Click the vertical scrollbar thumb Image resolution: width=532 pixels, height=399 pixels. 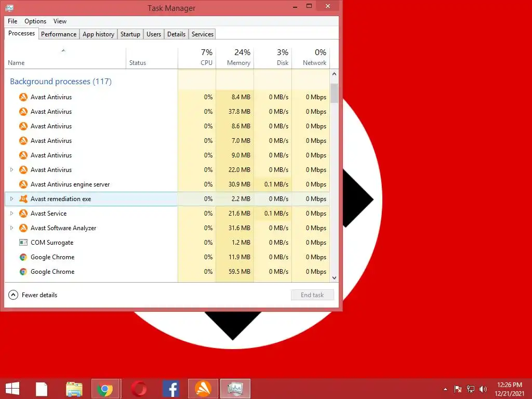334,93
